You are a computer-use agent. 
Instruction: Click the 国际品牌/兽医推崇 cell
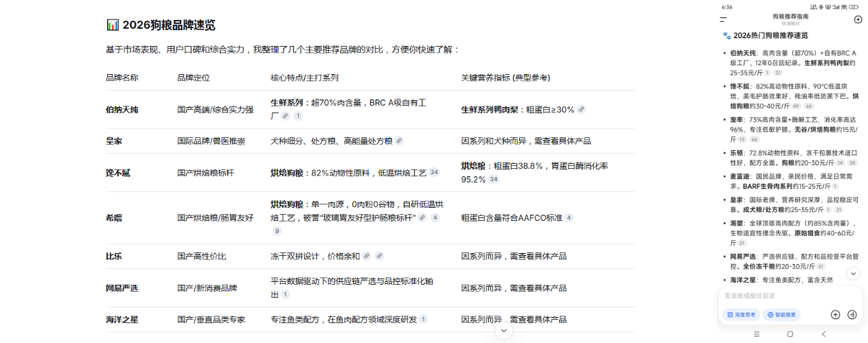pos(212,141)
